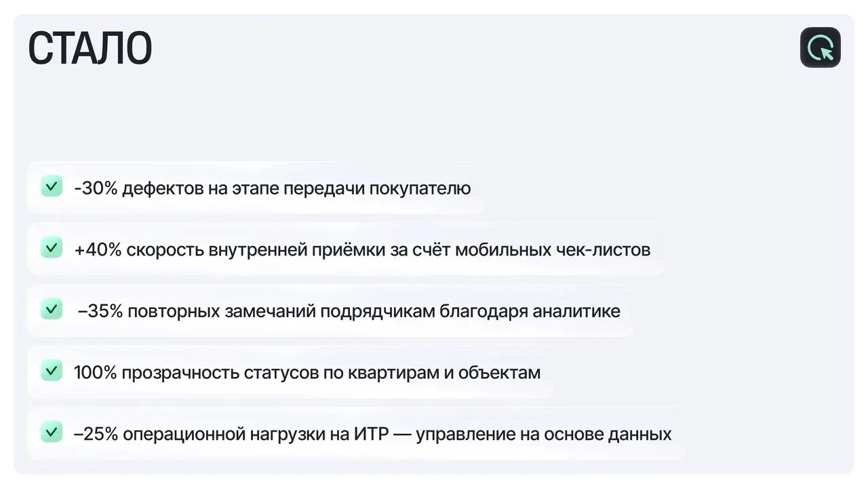This screenshot has width=868, height=488.
Task: Click the '–25%' figure
Action: pos(96,434)
